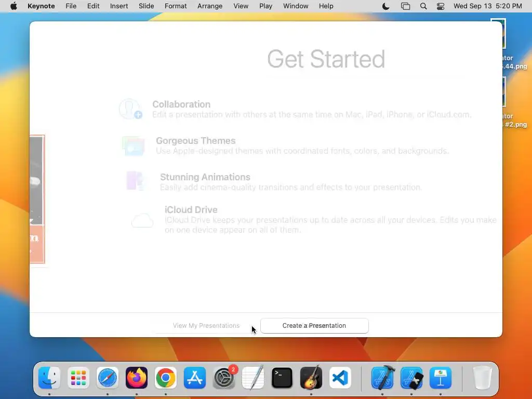This screenshot has height=399, width=532.
Task: Launch Safari from the Dock
Action: 108,378
